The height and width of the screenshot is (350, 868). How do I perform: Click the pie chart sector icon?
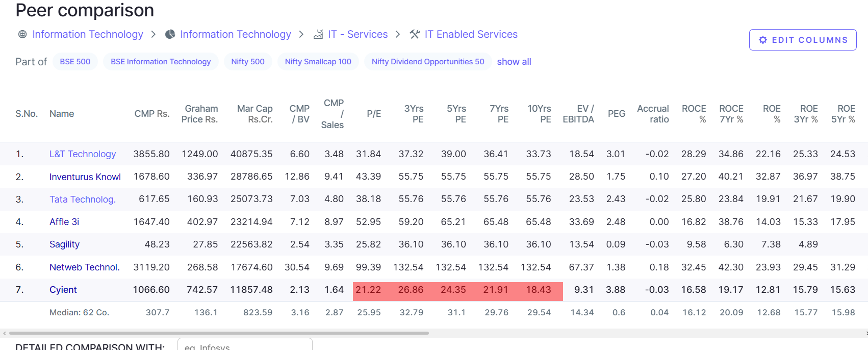[170, 34]
